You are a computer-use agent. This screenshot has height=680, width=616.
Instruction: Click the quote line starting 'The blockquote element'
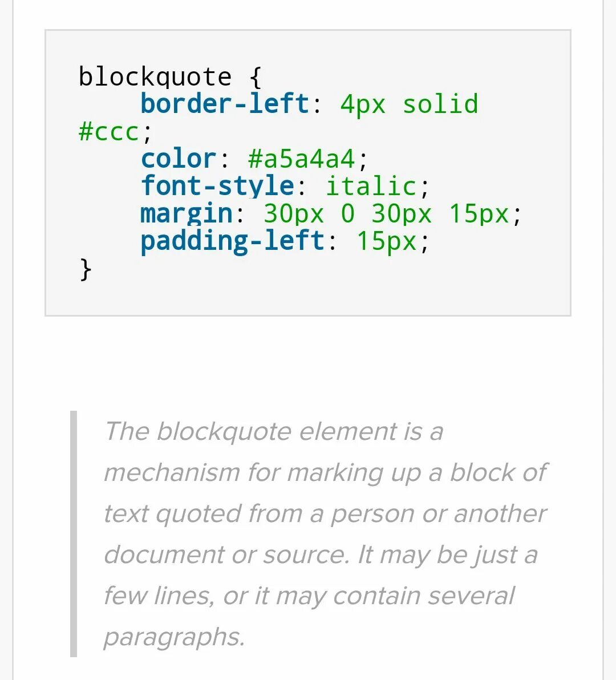click(274, 432)
